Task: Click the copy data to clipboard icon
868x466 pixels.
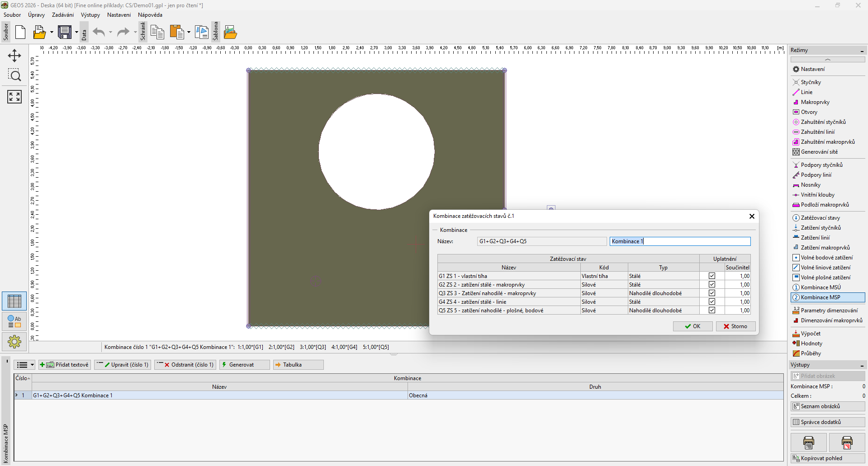Action: [x=157, y=32]
